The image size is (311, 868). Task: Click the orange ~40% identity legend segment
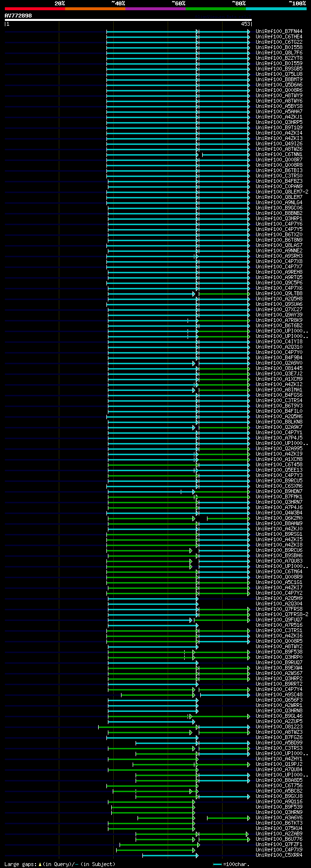tap(95, 9)
